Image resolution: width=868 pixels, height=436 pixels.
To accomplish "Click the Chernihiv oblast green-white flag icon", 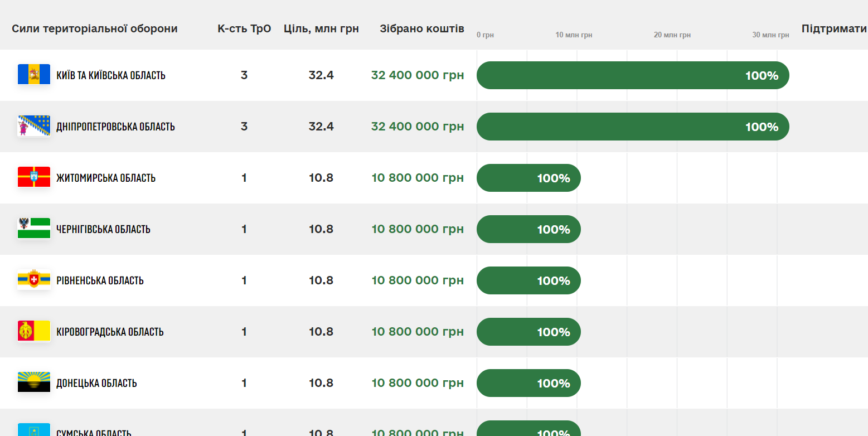I will tap(34, 229).
